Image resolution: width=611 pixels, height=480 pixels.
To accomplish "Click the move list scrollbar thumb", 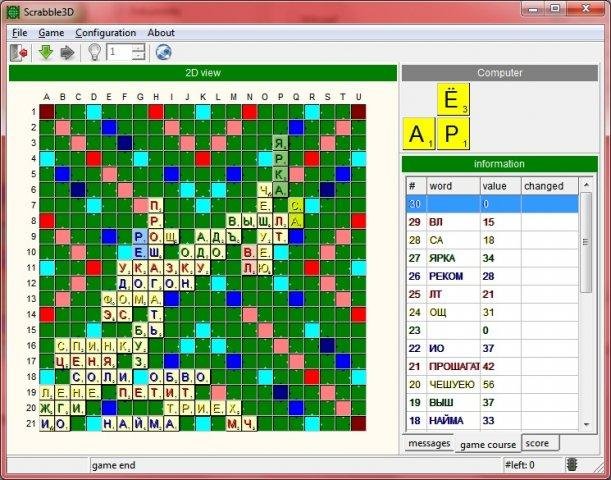I will (x=586, y=242).
